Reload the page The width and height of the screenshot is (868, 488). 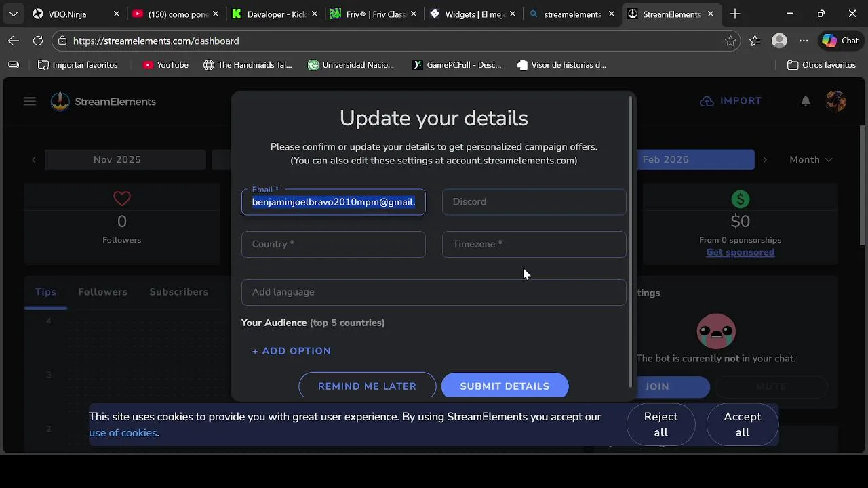point(38,41)
